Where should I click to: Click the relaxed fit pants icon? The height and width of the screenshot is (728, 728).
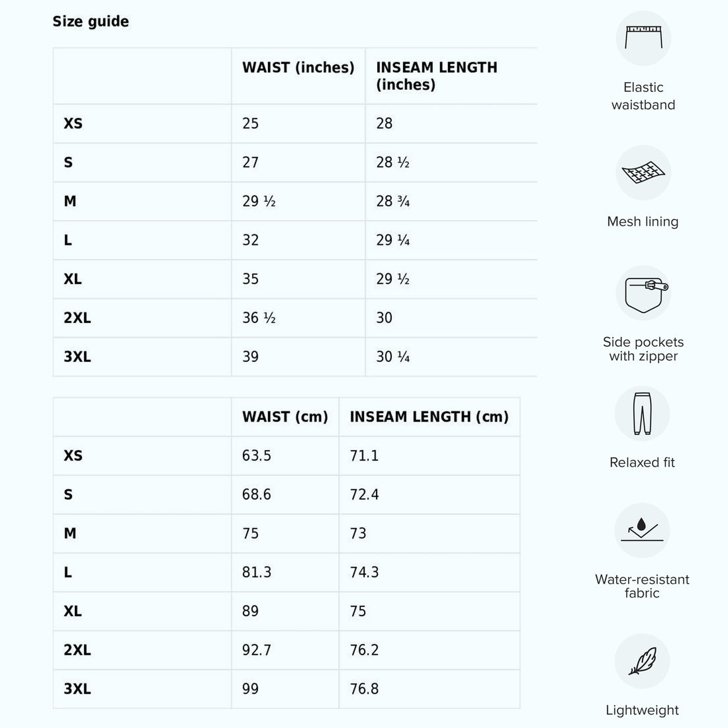click(642, 414)
